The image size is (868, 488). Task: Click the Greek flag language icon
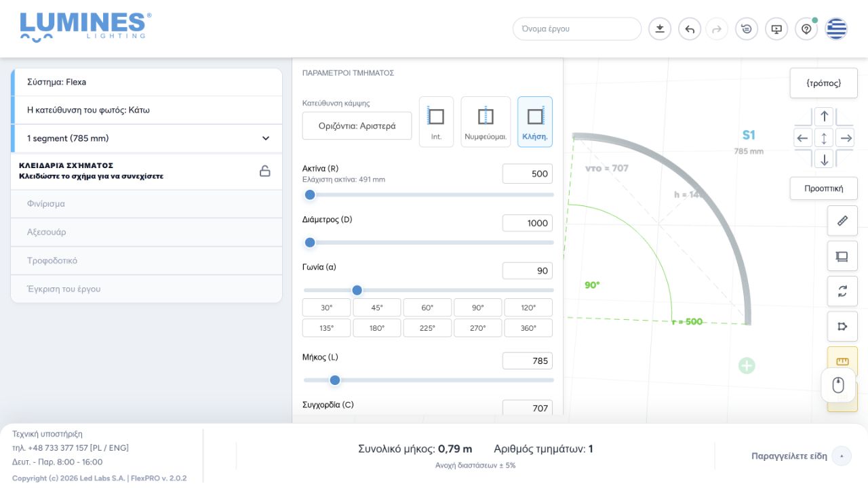pos(836,29)
